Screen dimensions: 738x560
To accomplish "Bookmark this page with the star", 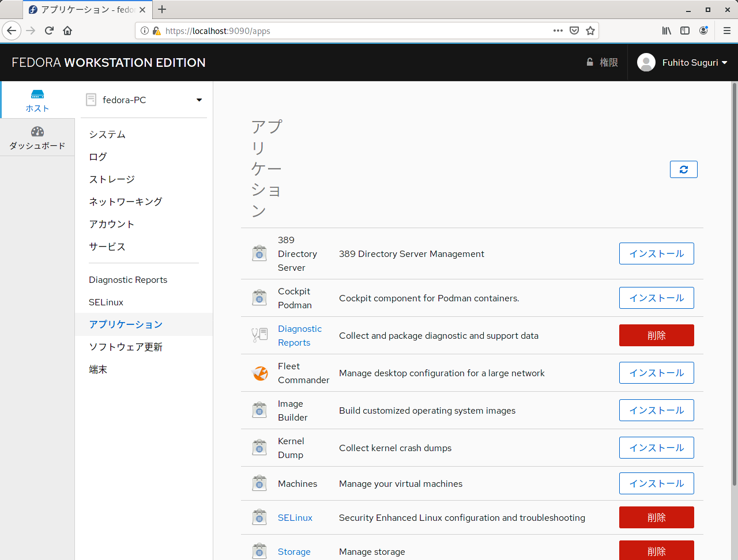I will click(x=590, y=31).
